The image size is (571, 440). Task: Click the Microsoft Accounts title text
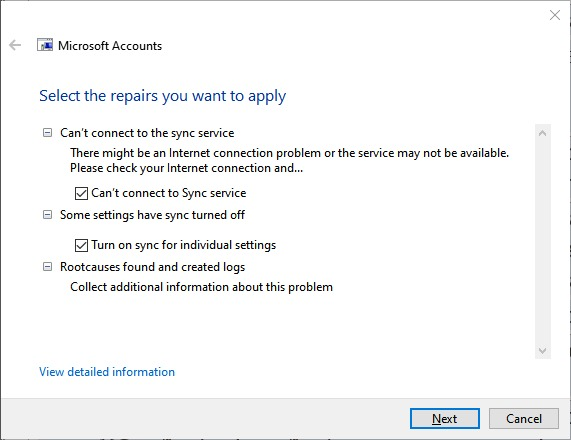[x=110, y=46]
